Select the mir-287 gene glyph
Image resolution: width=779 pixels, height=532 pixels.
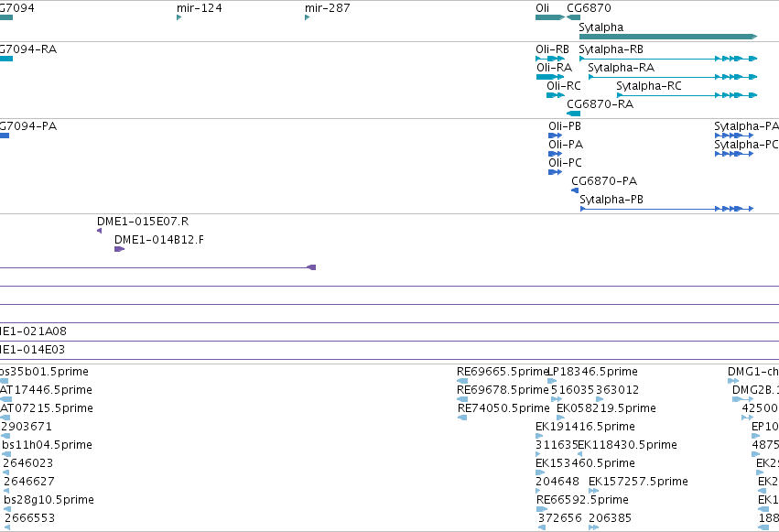(x=307, y=17)
